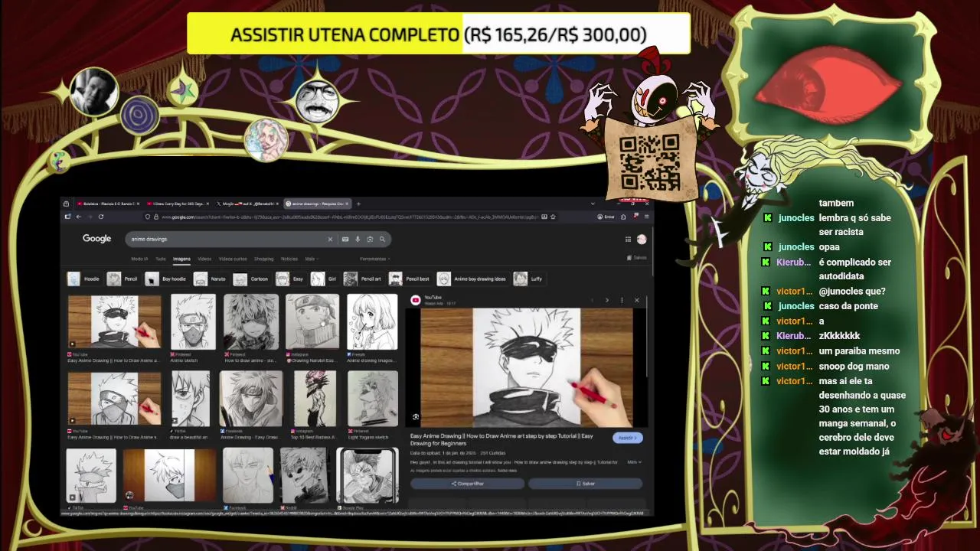
Task: Show next image in preview panel
Action: [x=606, y=300]
